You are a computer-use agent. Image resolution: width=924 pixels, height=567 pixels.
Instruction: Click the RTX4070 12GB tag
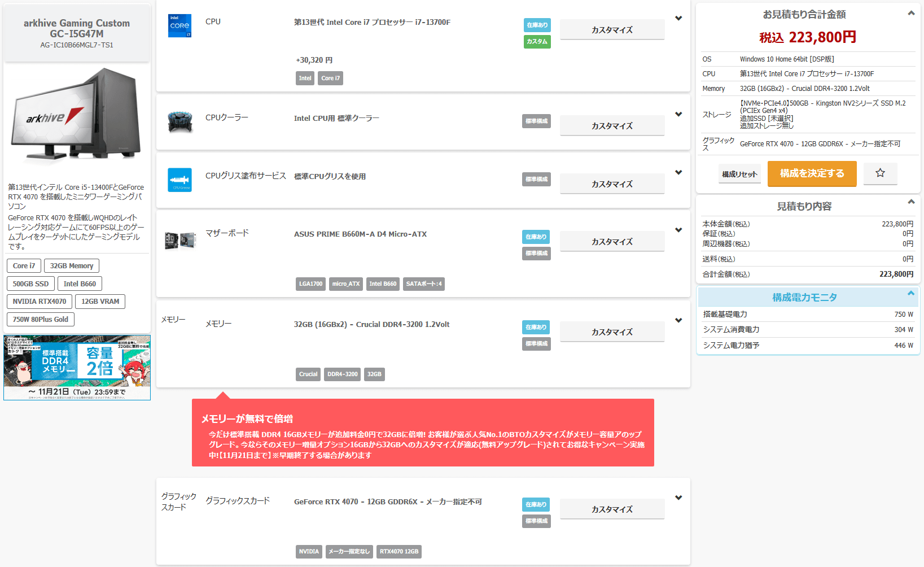(399, 552)
